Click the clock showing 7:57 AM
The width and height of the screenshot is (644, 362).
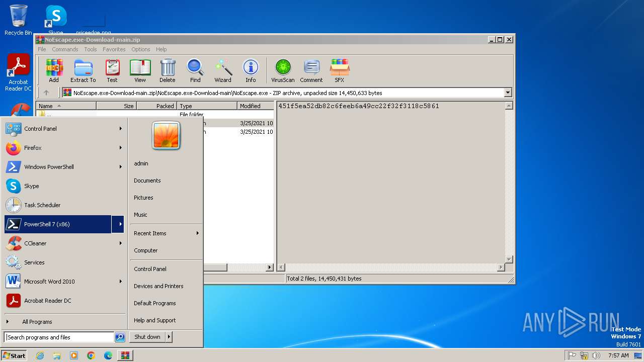click(x=618, y=355)
